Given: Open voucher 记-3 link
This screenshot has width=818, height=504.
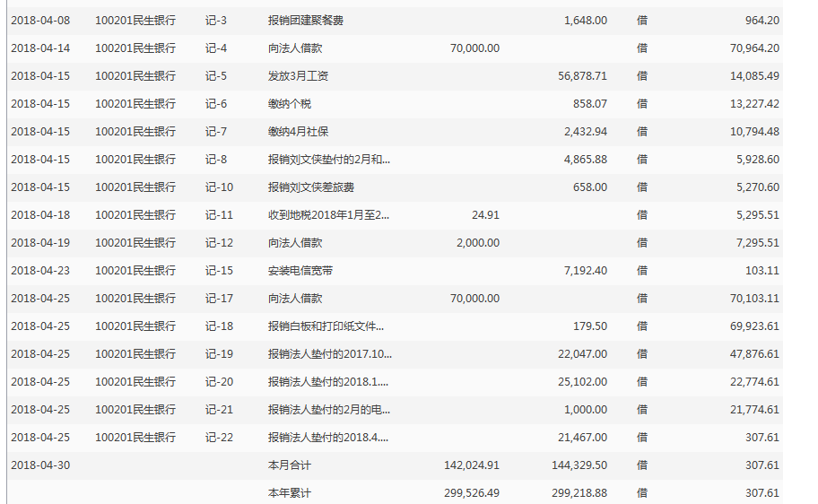Looking at the screenshot, I should 216,21.
